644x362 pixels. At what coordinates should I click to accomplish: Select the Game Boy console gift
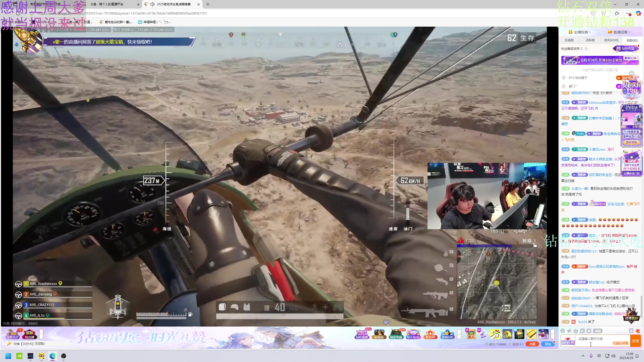(x=471, y=334)
